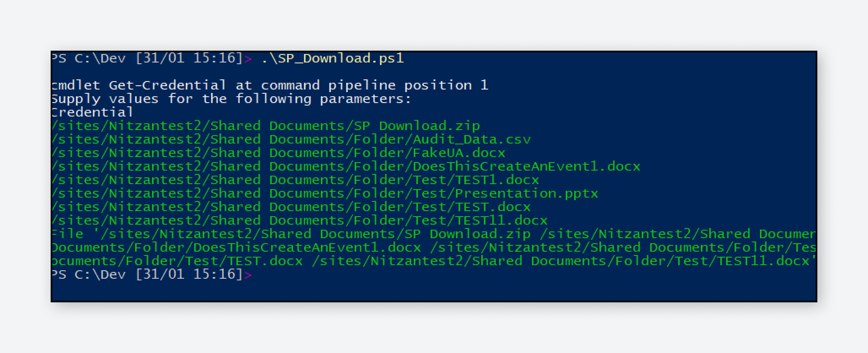
Task: Click the .\SP_Download.ps1 command text
Action: [x=333, y=58]
